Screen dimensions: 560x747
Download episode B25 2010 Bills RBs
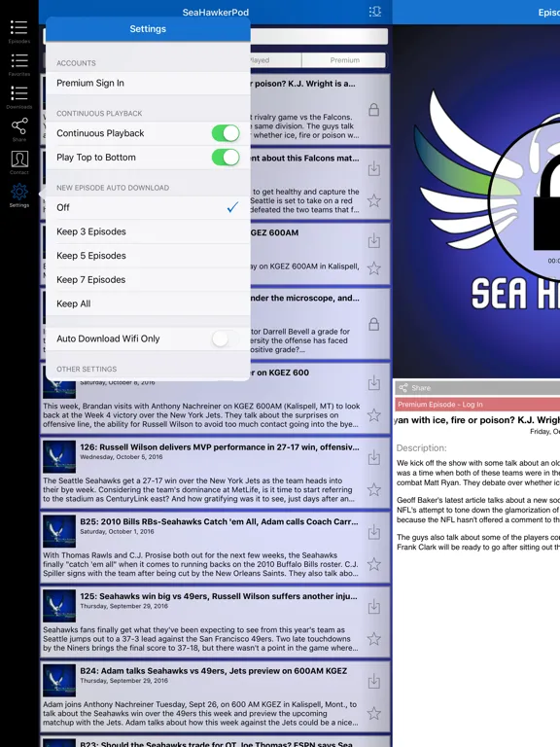pos(373,532)
